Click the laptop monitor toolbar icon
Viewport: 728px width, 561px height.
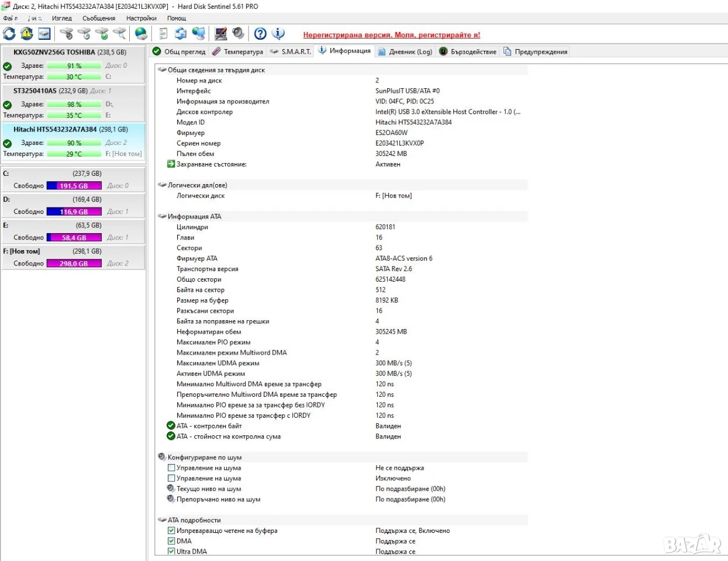tap(220, 33)
